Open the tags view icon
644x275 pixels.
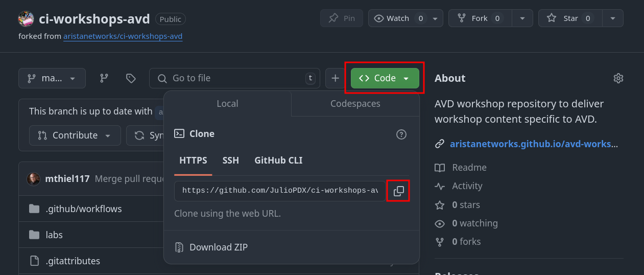(131, 78)
